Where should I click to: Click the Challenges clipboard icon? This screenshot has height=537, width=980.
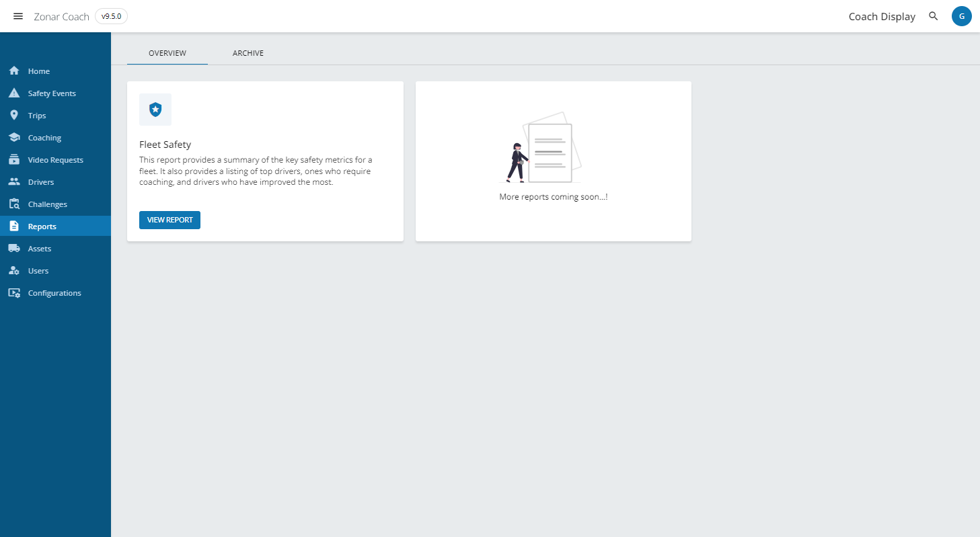pyautogui.click(x=14, y=204)
